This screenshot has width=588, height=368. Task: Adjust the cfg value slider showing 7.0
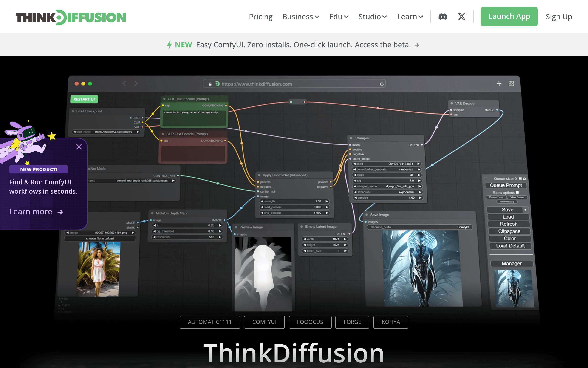tap(387, 181)
